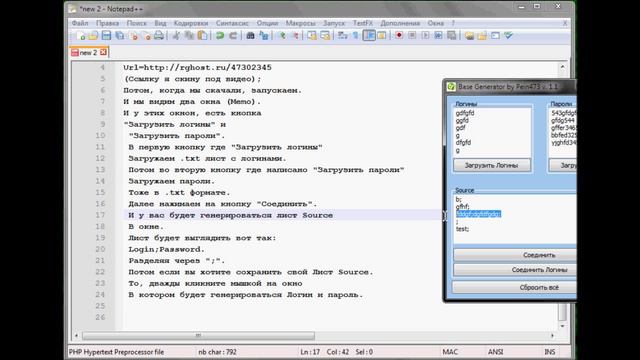Open the Макросы menu

pos(300,23)
